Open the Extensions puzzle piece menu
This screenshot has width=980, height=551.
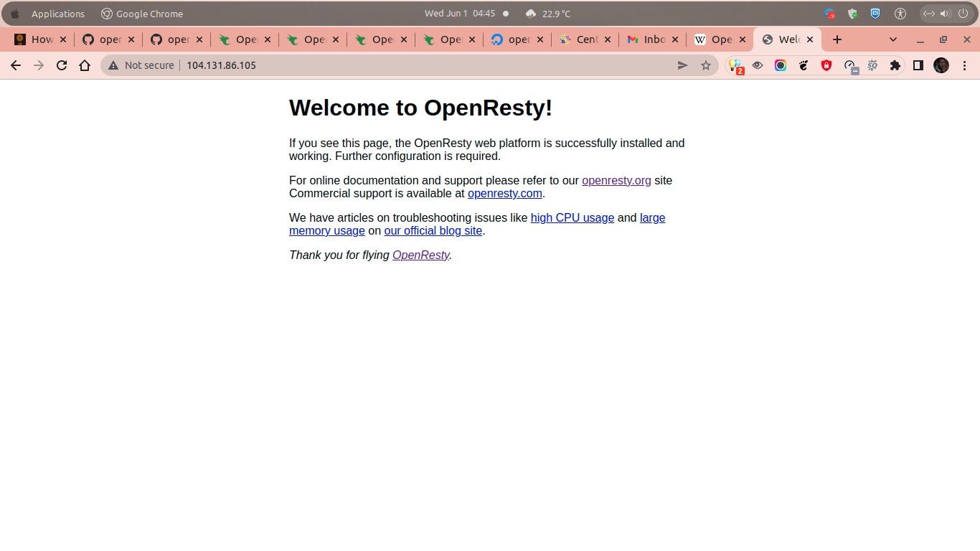(895, 65)
